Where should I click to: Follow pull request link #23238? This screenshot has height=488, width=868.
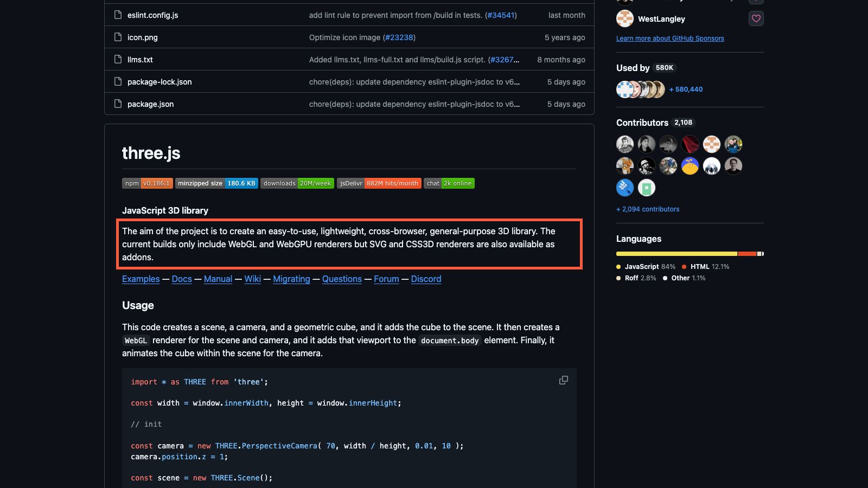coord(399,37)
